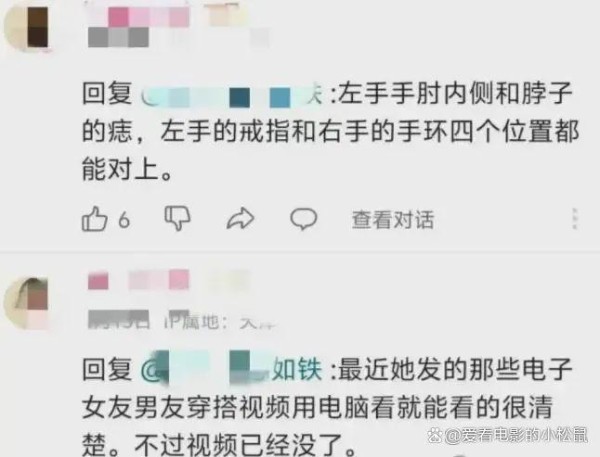Select the first comment text about 左手手肘内侧
The height and width of the screenshot is (457, 600).
[330, 131]
